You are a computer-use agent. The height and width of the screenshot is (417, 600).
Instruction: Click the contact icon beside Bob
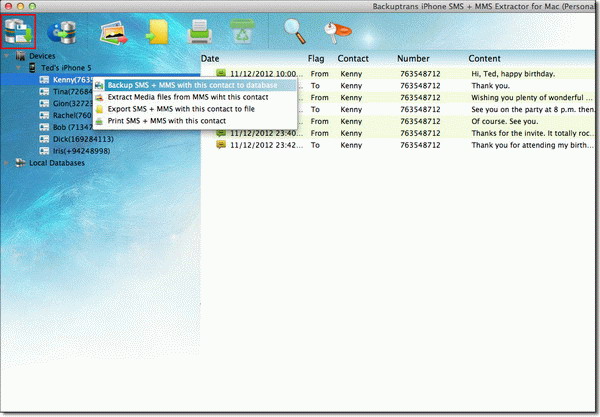click(44, 127)
